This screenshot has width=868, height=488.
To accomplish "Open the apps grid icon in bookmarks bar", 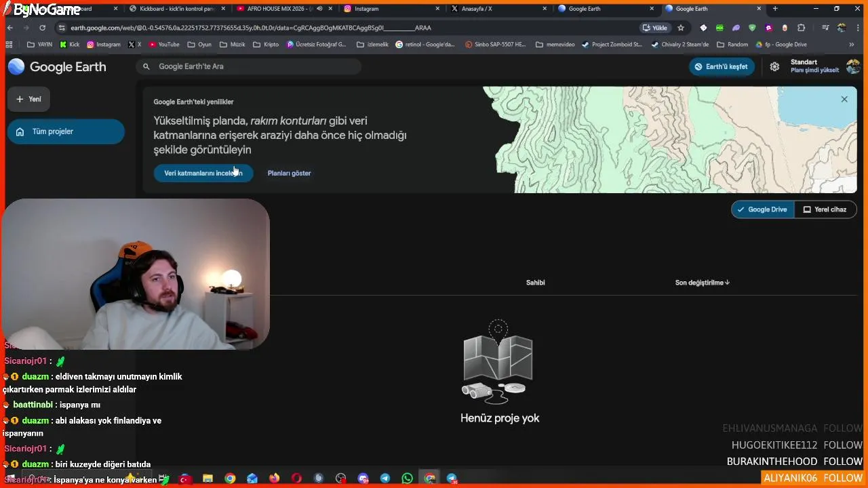I will [x=9, y=45].
